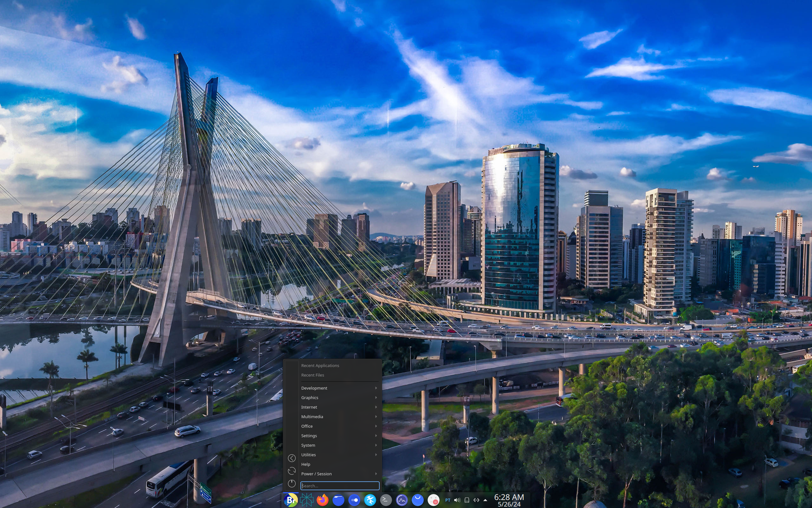Focus the Search field in the menu
This screenshot has height=508, width=812.
click(x=340, y=485)
